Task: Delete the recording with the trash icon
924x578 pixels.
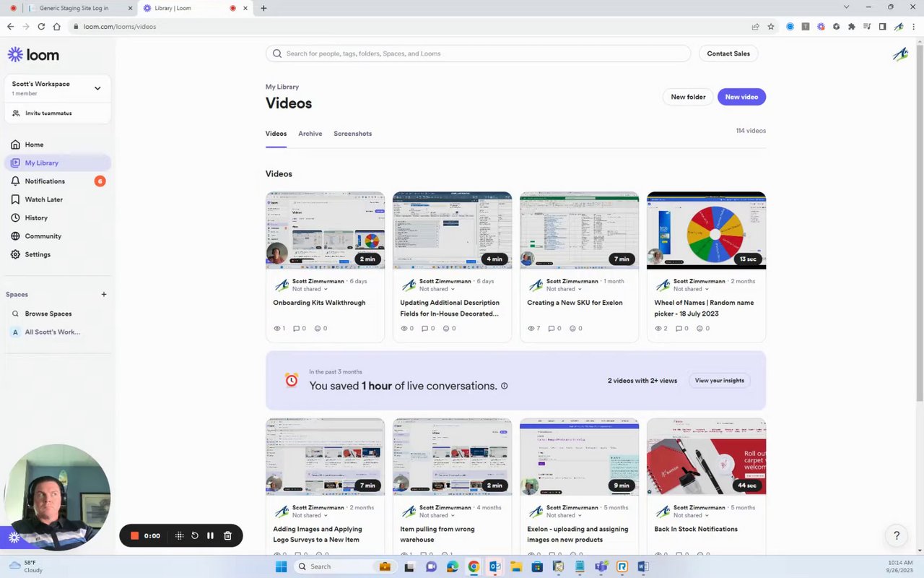Action: (x=227, y=535)
